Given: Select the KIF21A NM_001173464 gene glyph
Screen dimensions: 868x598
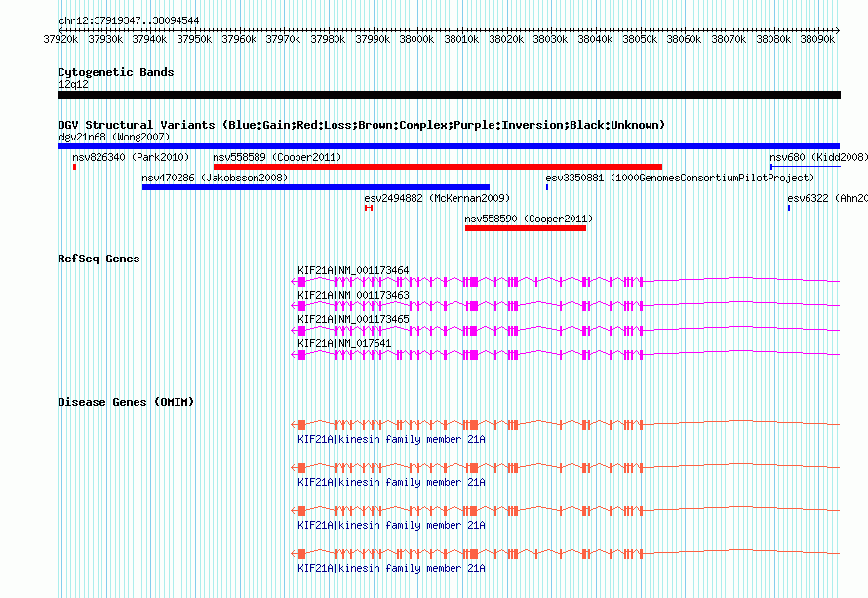Looking at the screenshot, I should [x=566, y=282].
